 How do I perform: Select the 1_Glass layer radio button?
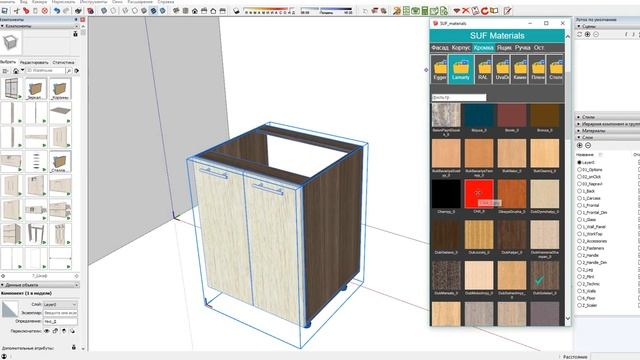pyautogui.click(x=579, y=220)
